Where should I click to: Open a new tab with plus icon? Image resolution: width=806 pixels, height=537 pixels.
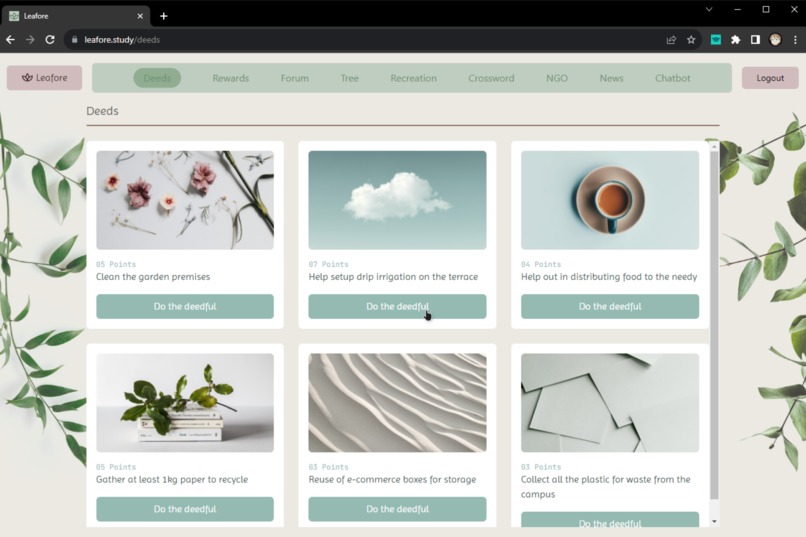coord(163,16)
